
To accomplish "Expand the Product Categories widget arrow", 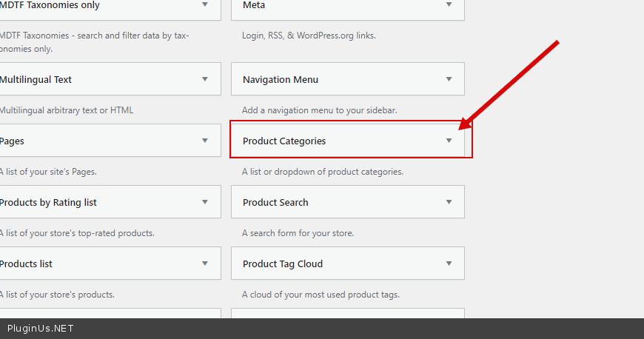I will point(449,141).
